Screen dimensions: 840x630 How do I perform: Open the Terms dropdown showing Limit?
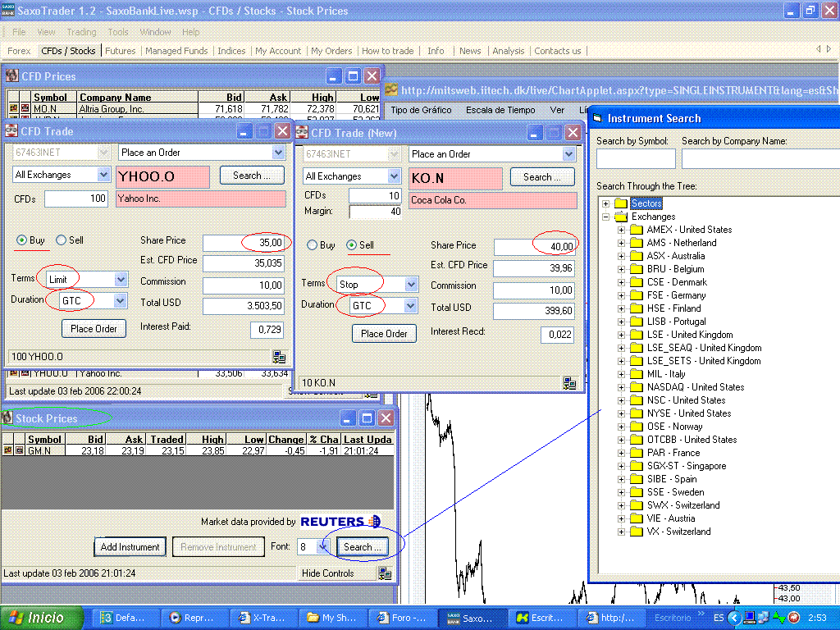point(121,279)
